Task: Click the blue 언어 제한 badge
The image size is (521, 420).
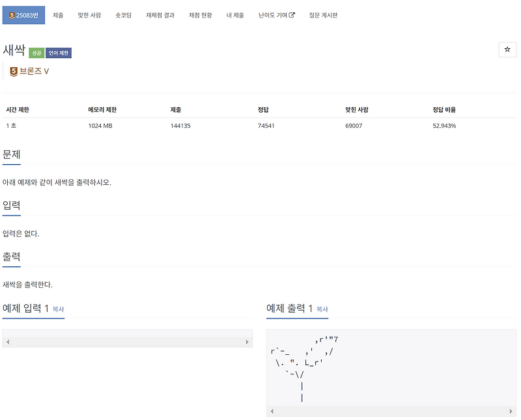Action: click(x=57, y=51)
